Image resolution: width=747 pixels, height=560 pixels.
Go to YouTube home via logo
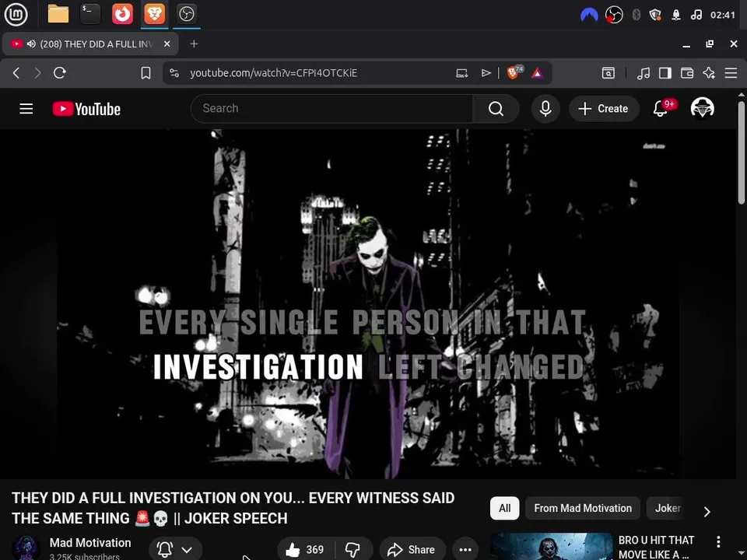[86, 109]
